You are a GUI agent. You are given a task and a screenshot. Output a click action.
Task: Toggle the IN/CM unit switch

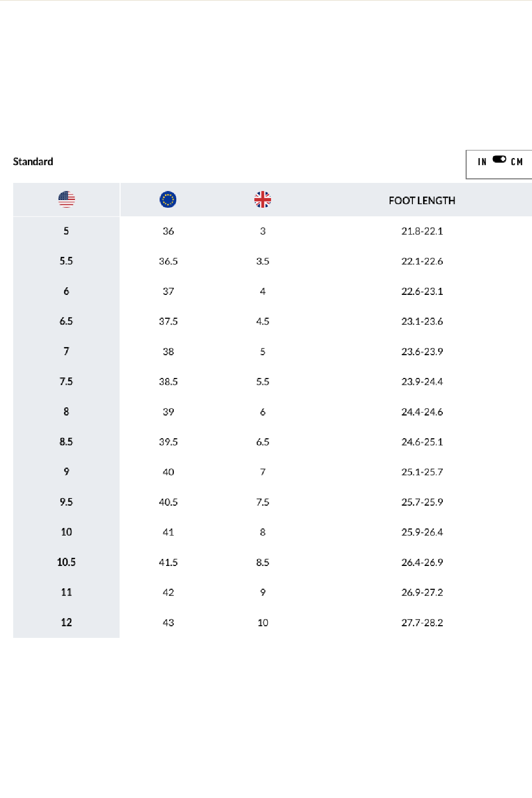pyautogui.click(x=500, y=159)
